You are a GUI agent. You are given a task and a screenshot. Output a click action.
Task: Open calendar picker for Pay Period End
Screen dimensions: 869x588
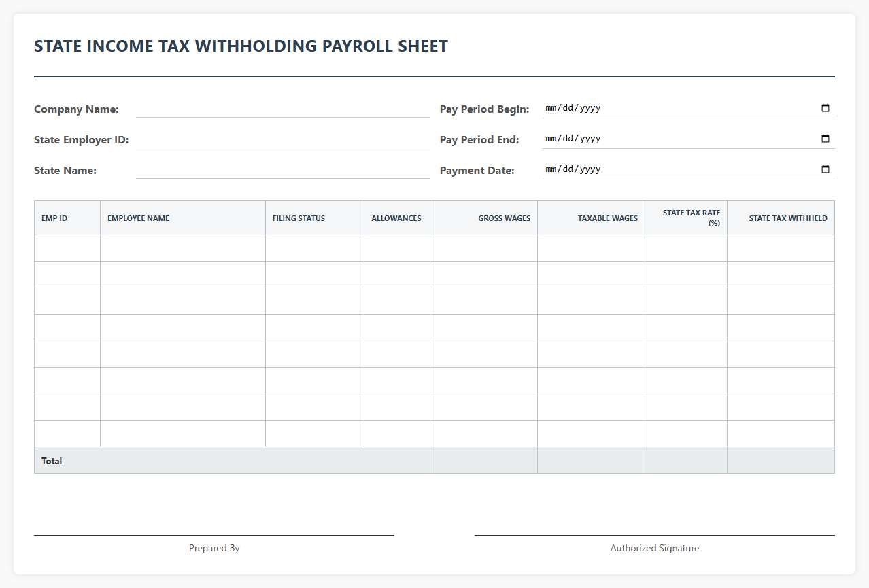(x=825, y=139)
